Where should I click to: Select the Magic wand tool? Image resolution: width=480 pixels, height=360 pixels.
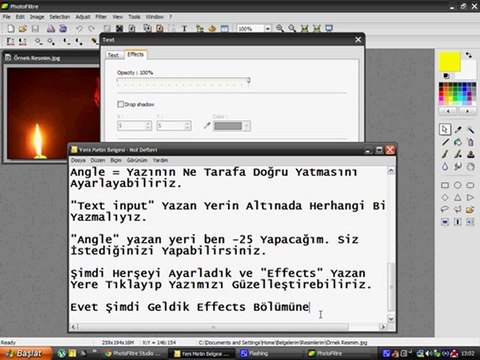point(471,130)
